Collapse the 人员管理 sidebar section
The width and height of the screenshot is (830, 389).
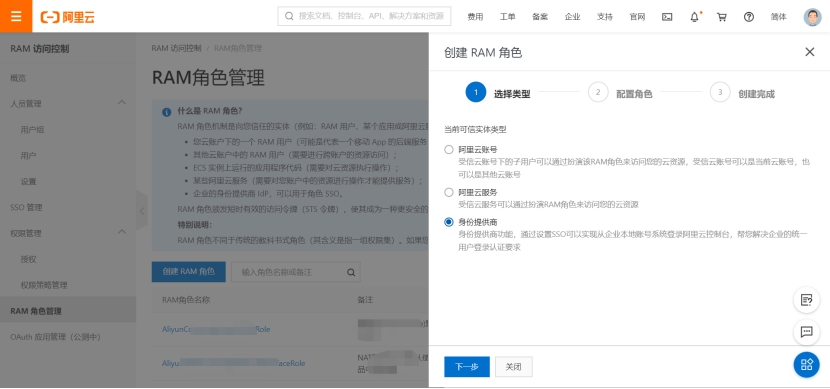pos(121,102)
